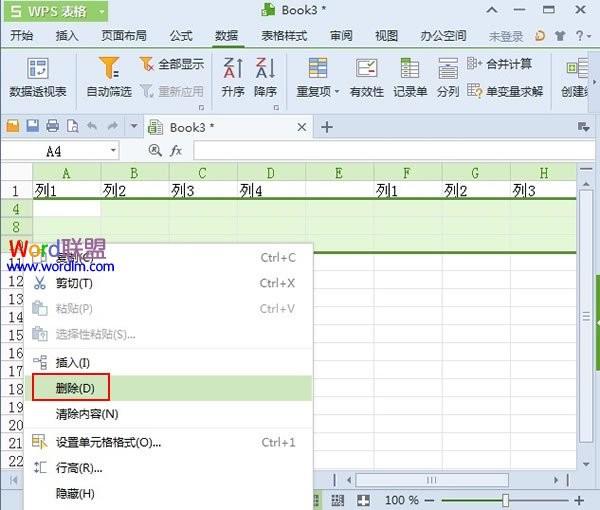600x510 pixels.
Task: Click the zoom in plus button
Action: [579, 500]
